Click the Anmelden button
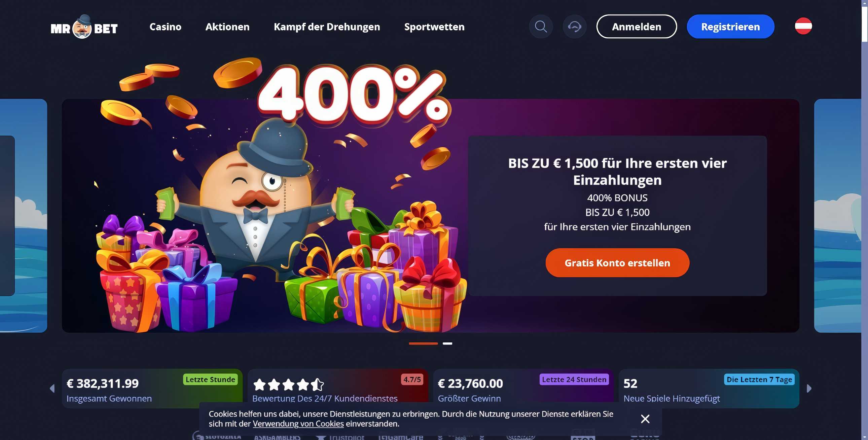Viewport: 868px width, 440px height. pos(637,26)
